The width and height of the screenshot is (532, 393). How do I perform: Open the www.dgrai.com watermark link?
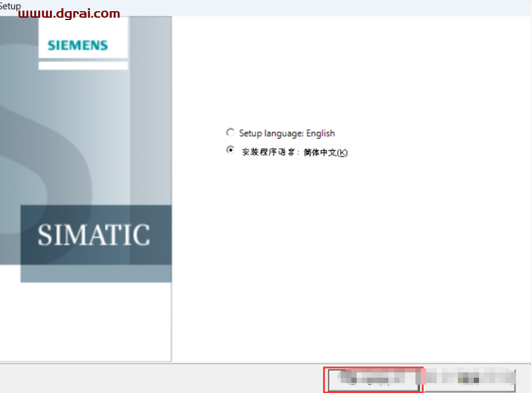(x=69, y=14)
